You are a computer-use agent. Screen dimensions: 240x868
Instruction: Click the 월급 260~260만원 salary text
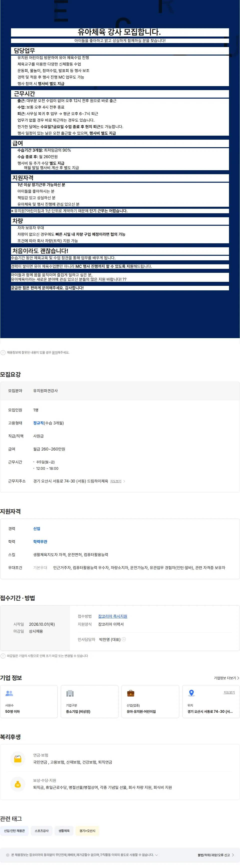(x=49, y=449)
